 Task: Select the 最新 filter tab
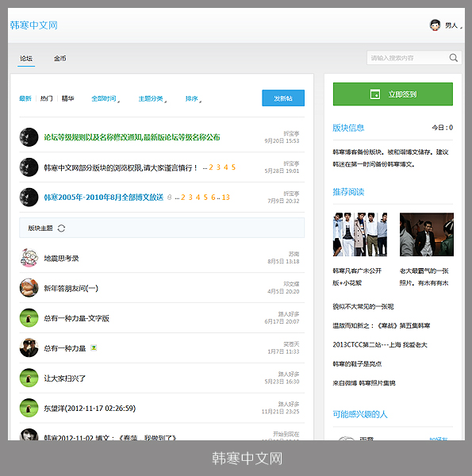(25, 98)
